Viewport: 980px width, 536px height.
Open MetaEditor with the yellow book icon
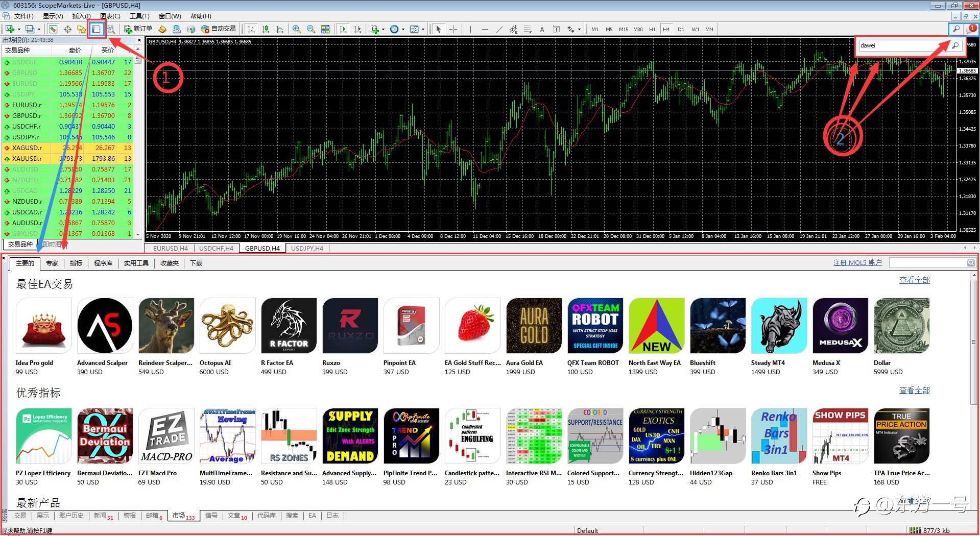(x=162, y=29)
